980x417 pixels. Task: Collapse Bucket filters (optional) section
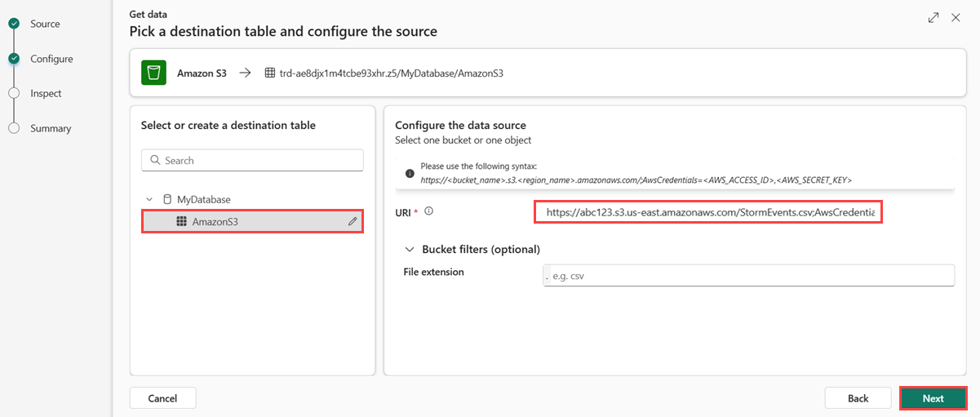point(409,249)
